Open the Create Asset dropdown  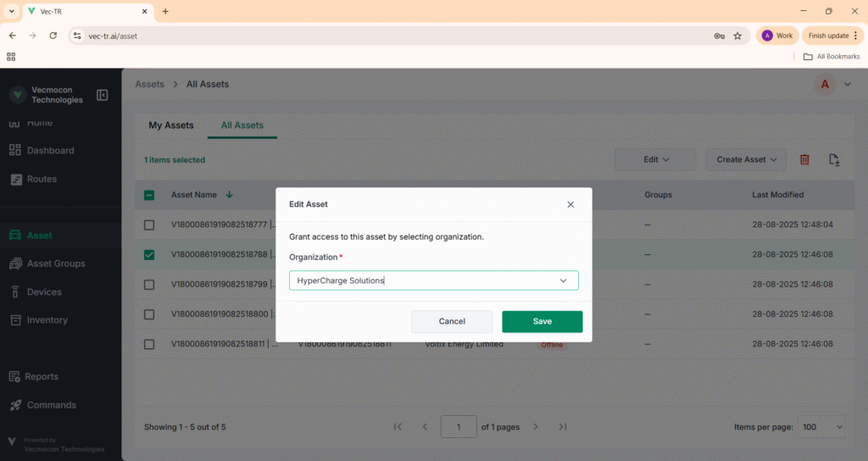pyautogui.click(x=746, y=159)
